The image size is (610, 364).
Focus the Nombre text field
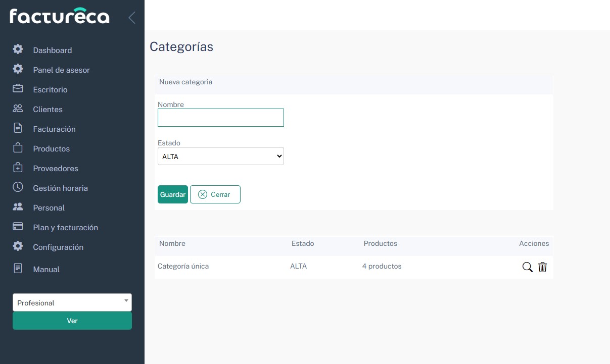pyautogui.click(x=220, y=118)
